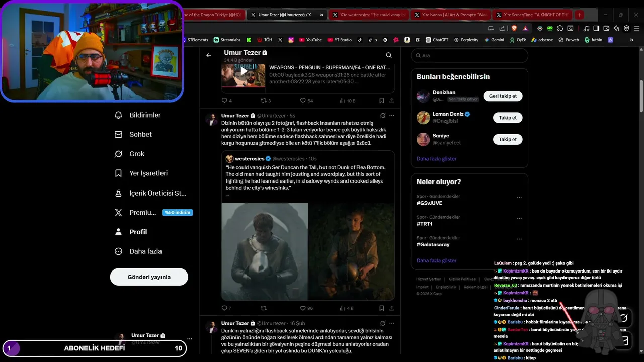Switch to the X'te westerosies browser tab
The height and width of the screenshot is (362, 644).
coord(368,15)
